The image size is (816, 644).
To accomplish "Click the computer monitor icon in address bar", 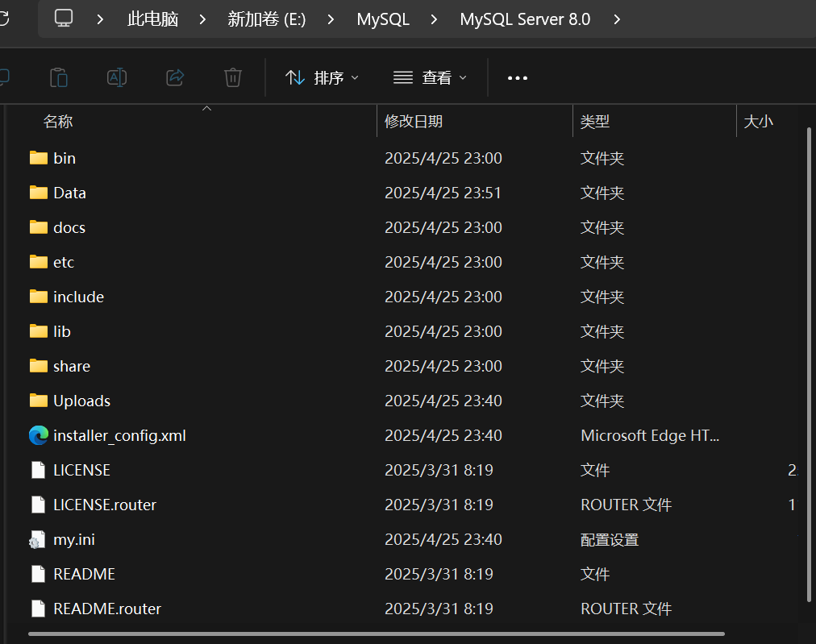I will tap(64, 19).
